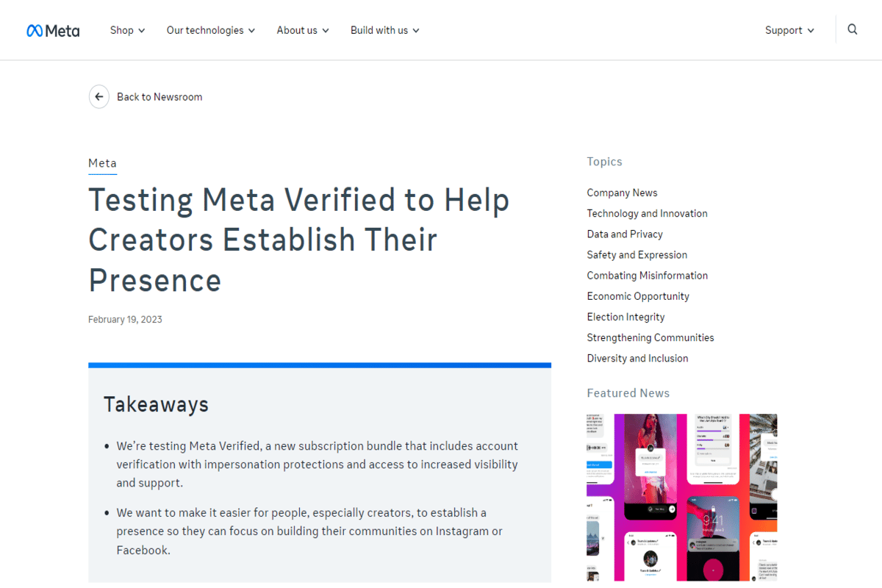The height and width of the screenshot is (588, 882).
Task: Open the Company News topic
Action: [x=622, y=193]
